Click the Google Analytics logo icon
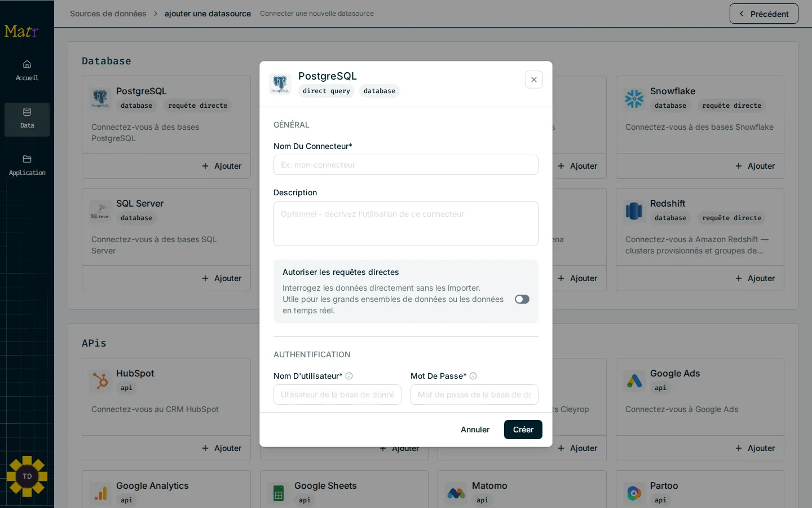The height and width of the screenshot is (508, 812). click(100, 493)
